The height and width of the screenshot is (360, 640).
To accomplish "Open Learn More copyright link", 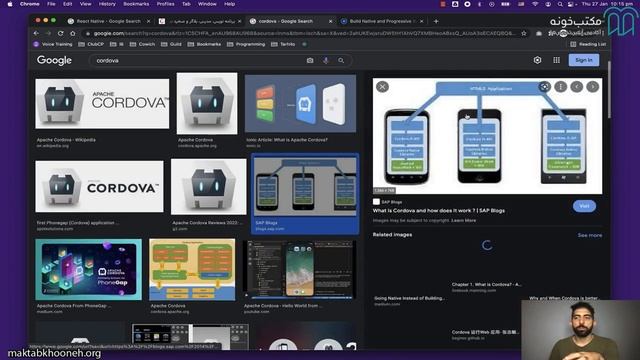I will [x=463, y=220].
